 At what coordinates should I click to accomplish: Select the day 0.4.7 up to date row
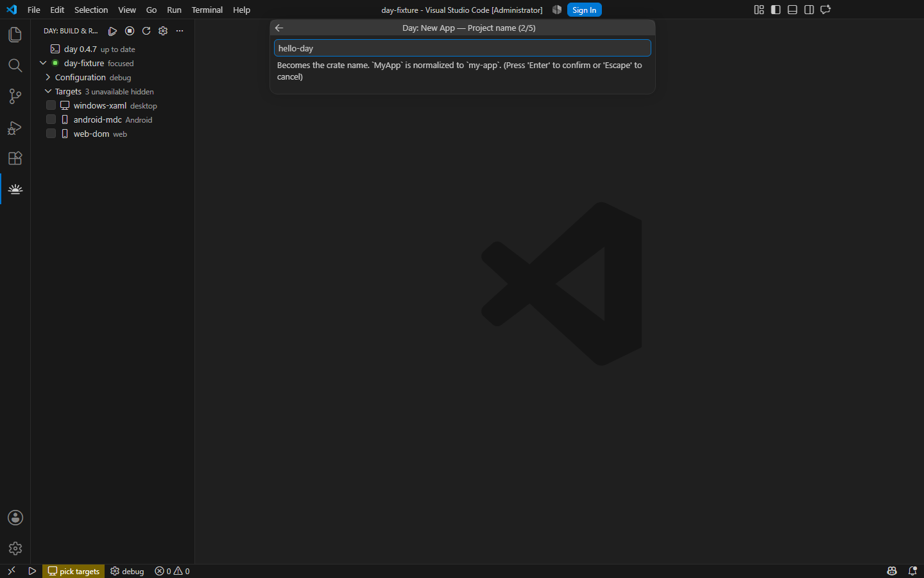tap(112, 49)
